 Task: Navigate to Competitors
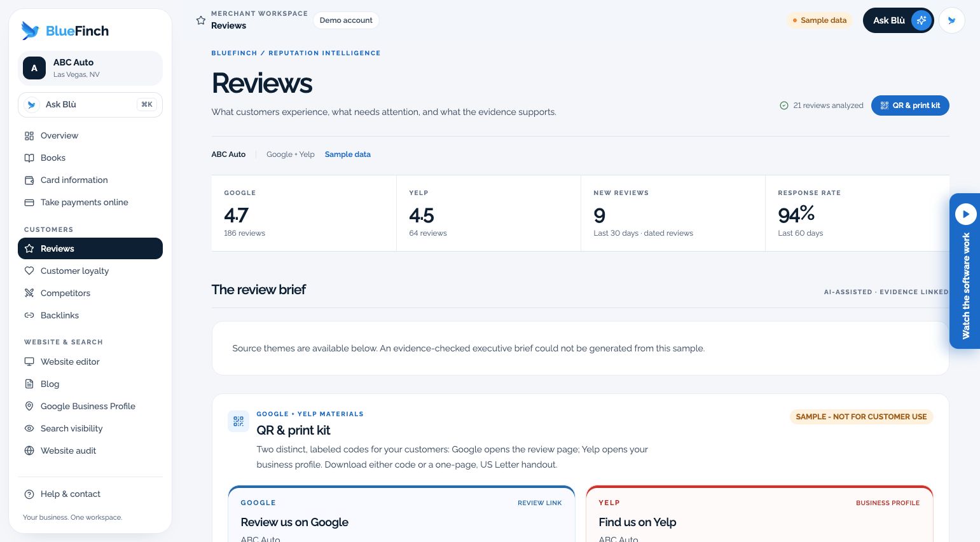point(90,293)
